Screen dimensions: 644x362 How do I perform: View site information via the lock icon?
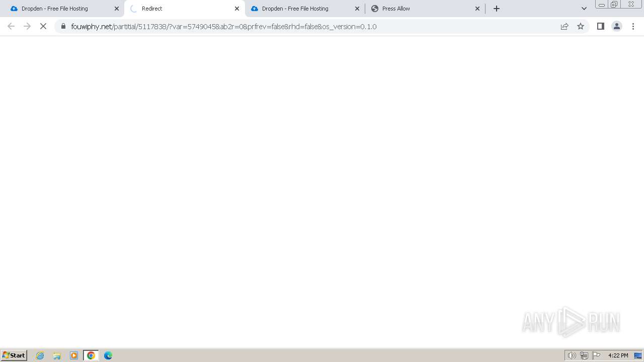tap(63, 26)
